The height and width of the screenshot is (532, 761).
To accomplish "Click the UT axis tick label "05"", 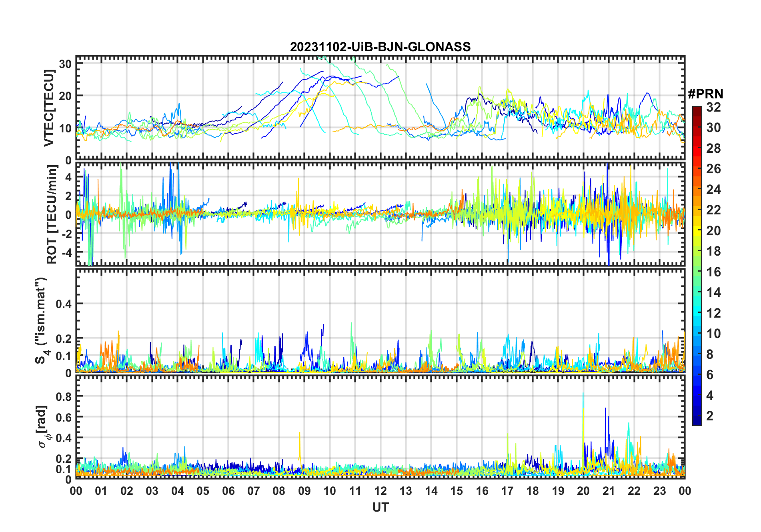I will pos(203,491).
